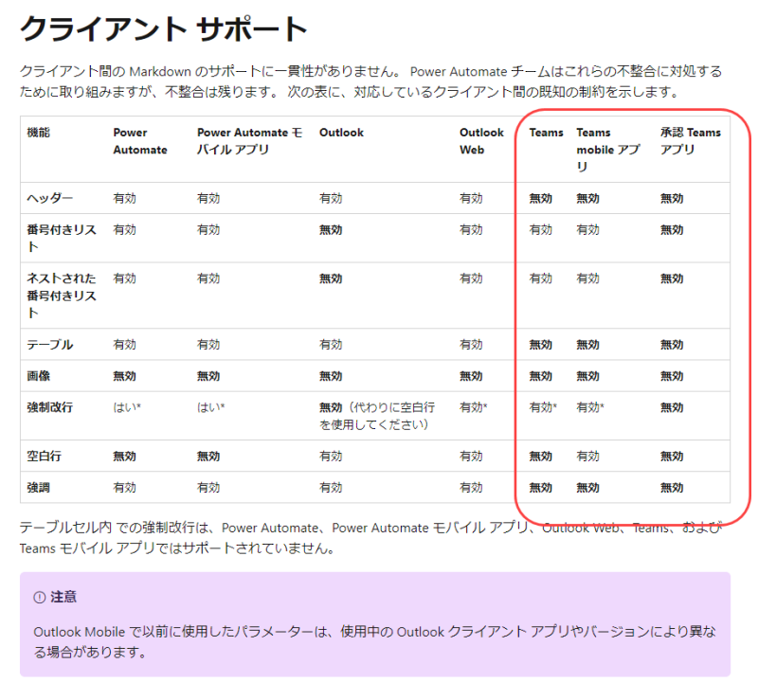Select ネストされた番号付きリスト row's Teams mobile 有効 cell

[587, 278]
